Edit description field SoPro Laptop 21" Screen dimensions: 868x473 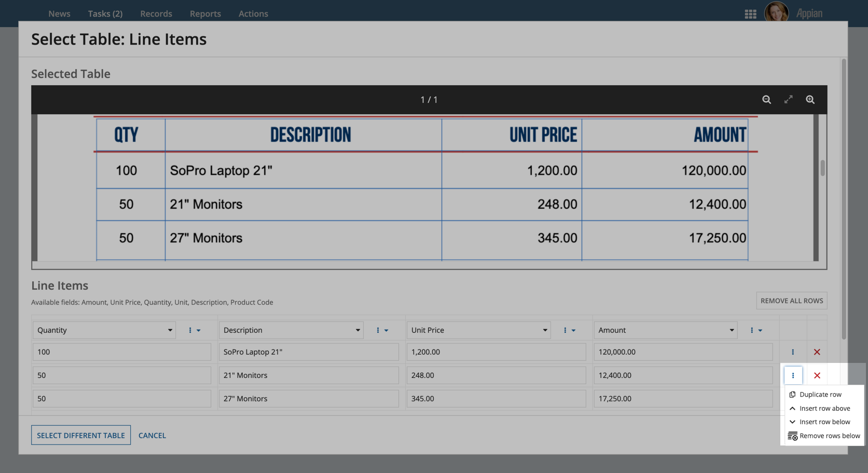coord(309,352)
